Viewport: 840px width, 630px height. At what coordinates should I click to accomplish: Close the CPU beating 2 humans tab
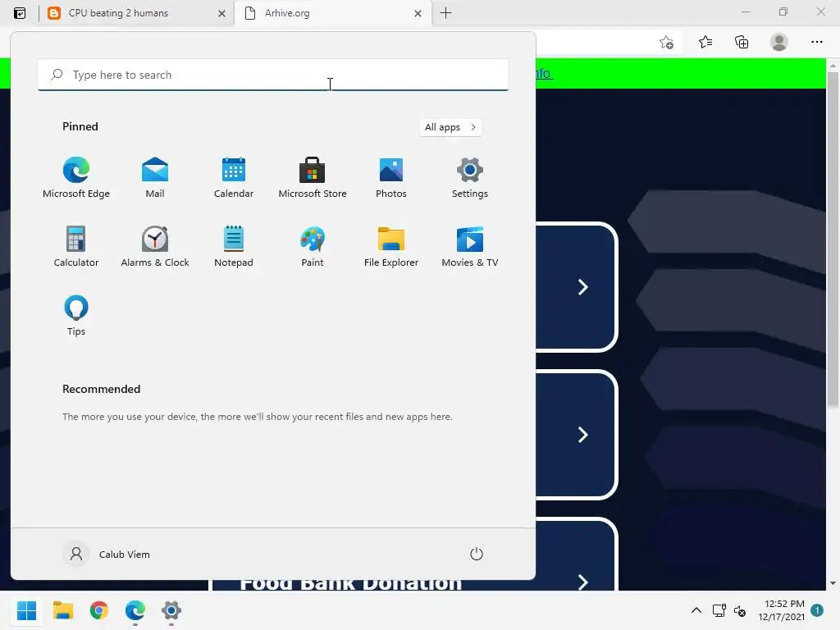tap(221, 13)
